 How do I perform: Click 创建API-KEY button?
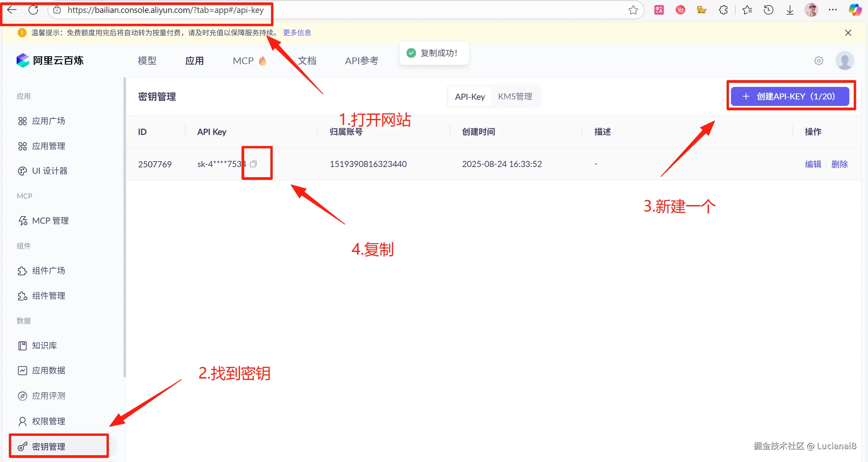(790, 96)
